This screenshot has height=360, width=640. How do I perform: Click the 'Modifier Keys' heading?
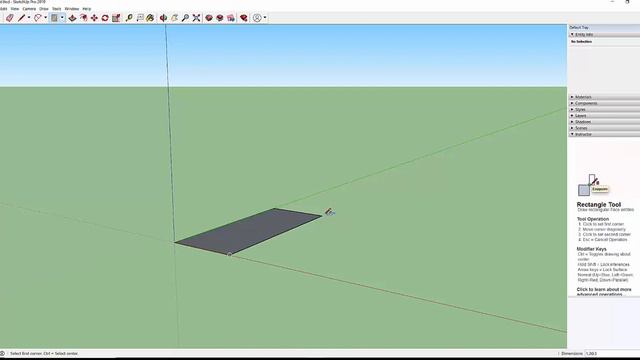(x=591, y=249)
